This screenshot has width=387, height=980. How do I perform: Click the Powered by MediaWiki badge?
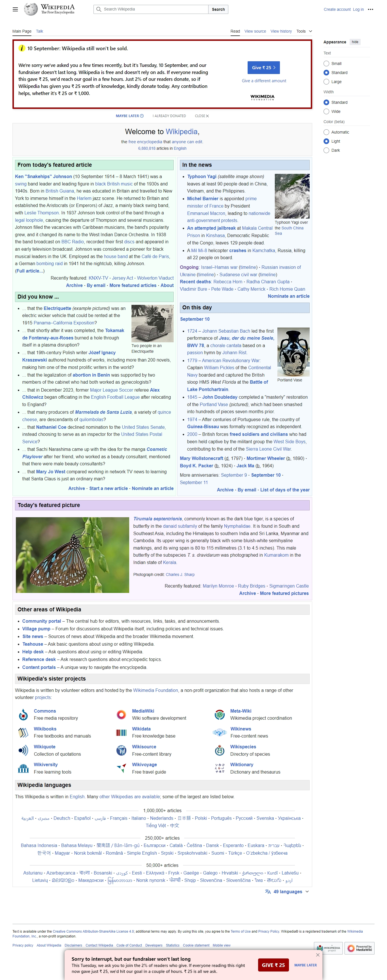[x=360, y=948]
